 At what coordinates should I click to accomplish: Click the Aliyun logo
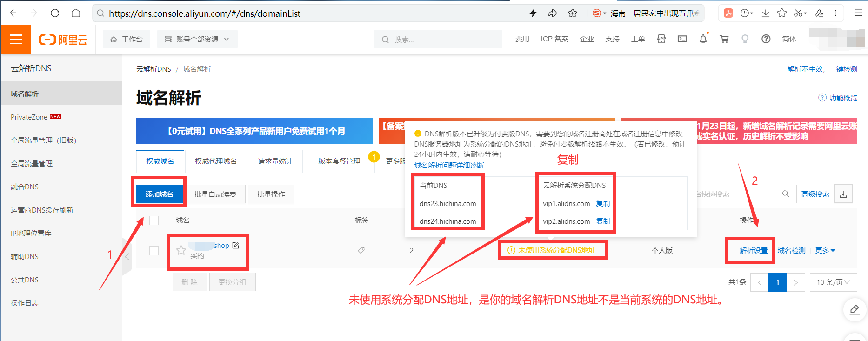63,40
